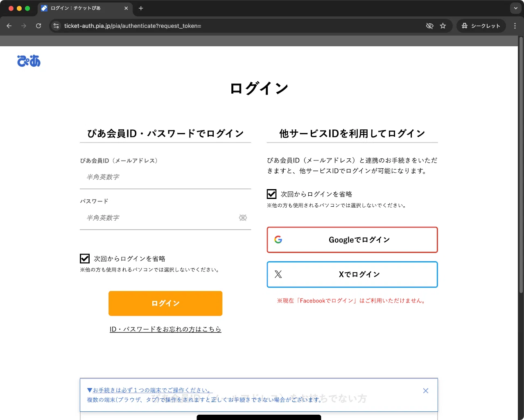This screenshot has height=420, width=524.
Task: Click the address bar URL
Action: (x=133, y=26)
